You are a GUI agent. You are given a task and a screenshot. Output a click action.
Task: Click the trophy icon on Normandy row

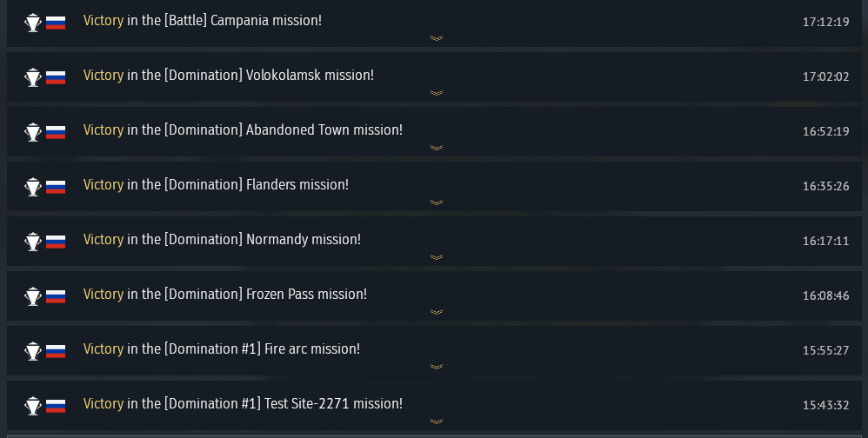point(33,242)
